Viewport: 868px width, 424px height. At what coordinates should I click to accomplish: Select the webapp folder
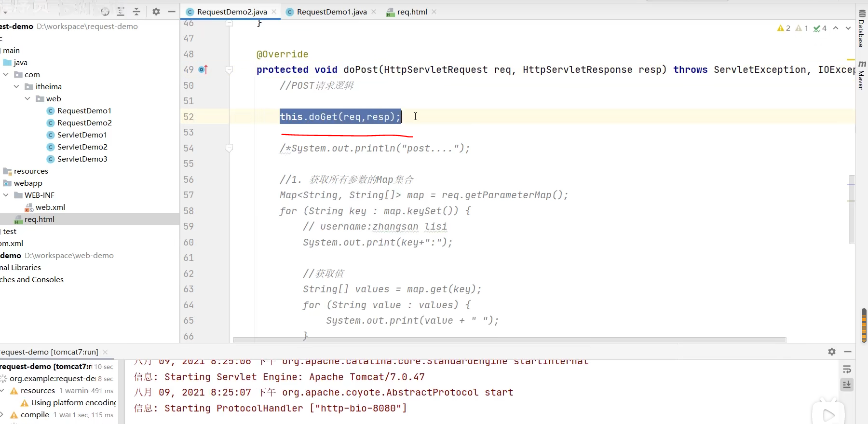click(28, 183)
